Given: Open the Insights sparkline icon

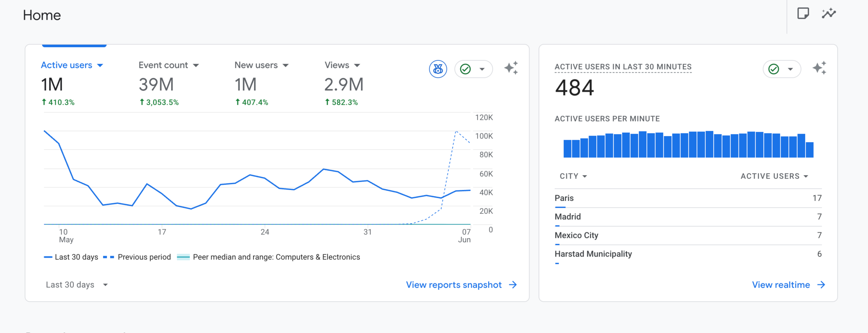Looking at the screenshot, I should [829, 14].
